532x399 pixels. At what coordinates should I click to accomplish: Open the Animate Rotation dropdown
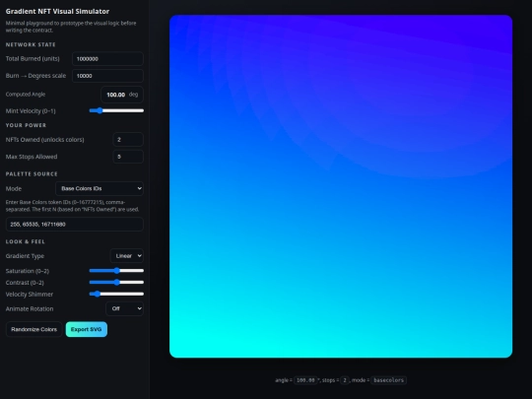(x=124, y=308)
